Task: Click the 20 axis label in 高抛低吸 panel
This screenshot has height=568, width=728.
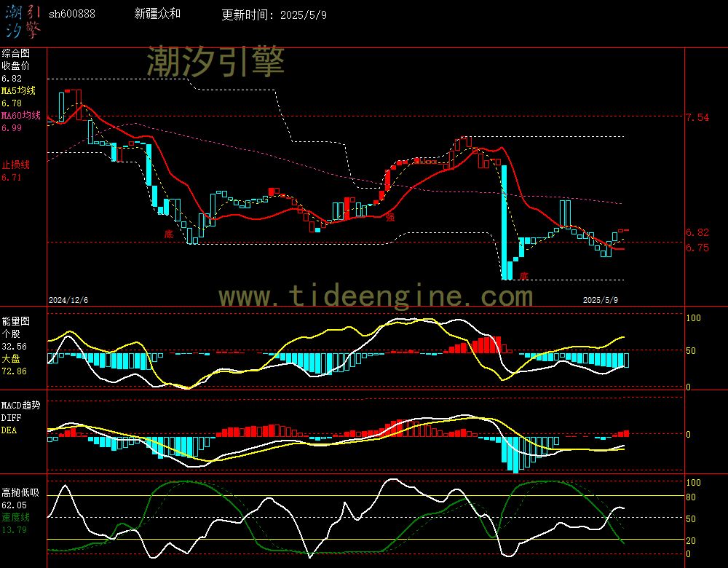Action: [x=691, y=540]
